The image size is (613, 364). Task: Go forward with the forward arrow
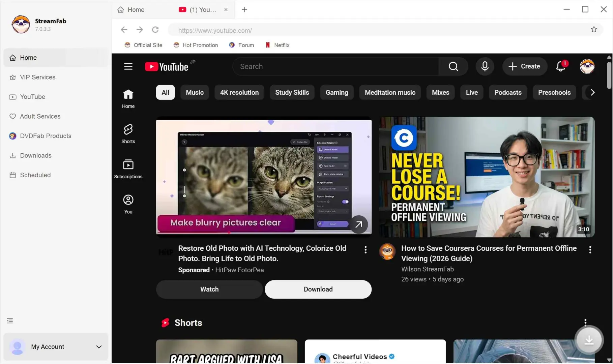(140, 30)
